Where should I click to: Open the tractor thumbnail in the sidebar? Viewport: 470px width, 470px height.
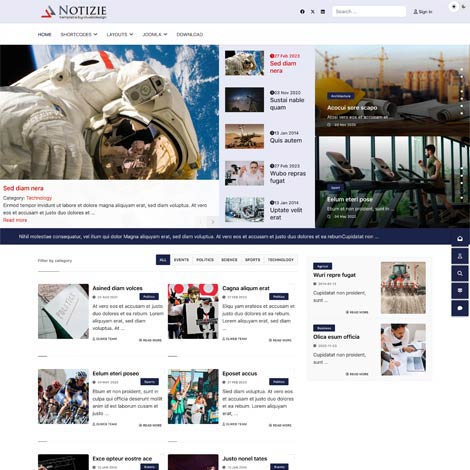pos(403,288)
